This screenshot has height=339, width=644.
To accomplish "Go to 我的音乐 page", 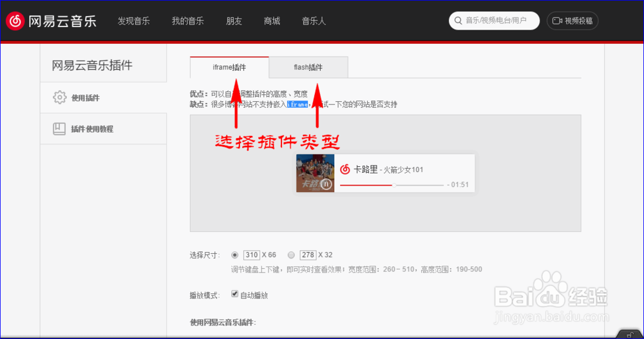I will 187,21.
